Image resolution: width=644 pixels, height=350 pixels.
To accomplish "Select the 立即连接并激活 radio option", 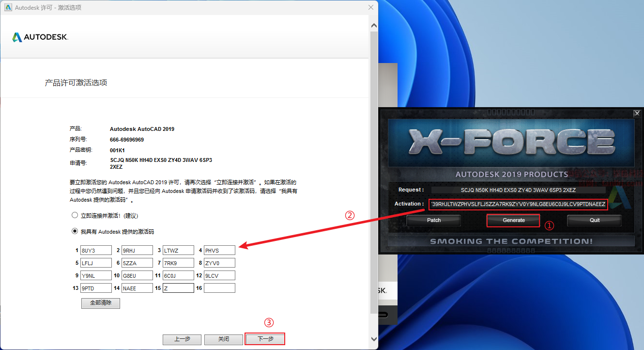I will click(75, 215).
